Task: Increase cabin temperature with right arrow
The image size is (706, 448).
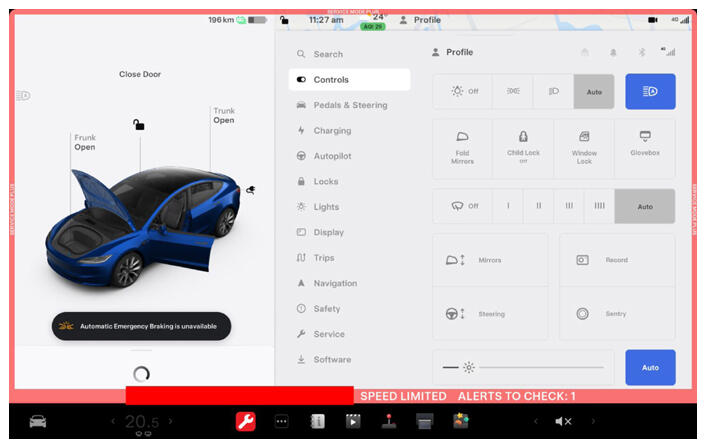Action: [170, 421]
